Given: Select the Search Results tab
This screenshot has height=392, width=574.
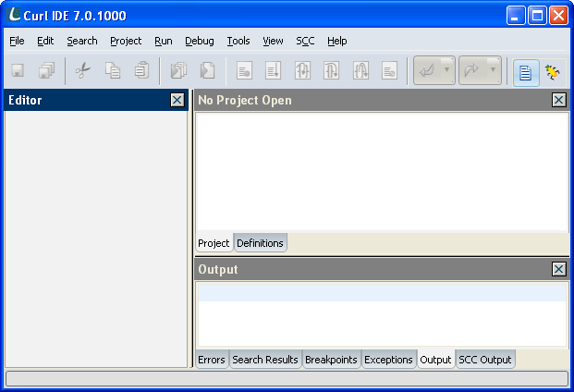Looking at the screenshot, I should [x=265, y=360].
